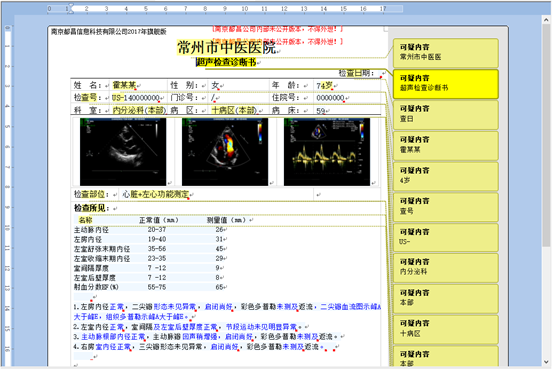Click the patient name 霍某某

pyautogui.click(x=124, y=85)
